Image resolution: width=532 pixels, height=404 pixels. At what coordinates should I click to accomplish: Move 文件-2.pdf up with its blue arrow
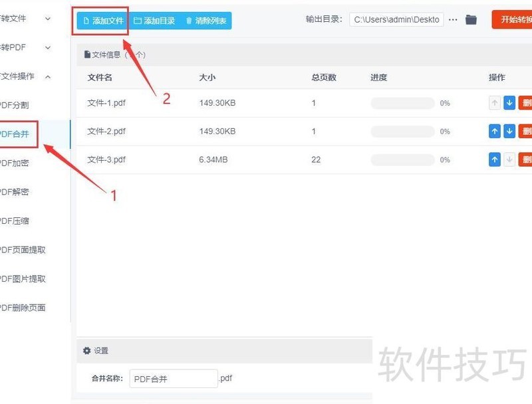coord(494,131)
